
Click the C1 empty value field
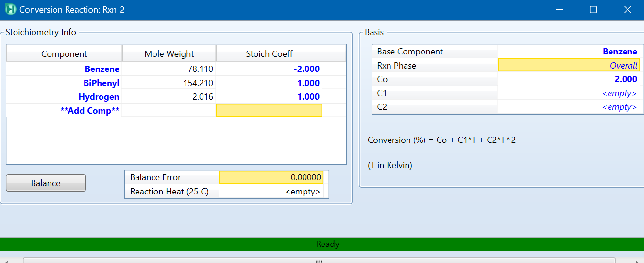569,93
